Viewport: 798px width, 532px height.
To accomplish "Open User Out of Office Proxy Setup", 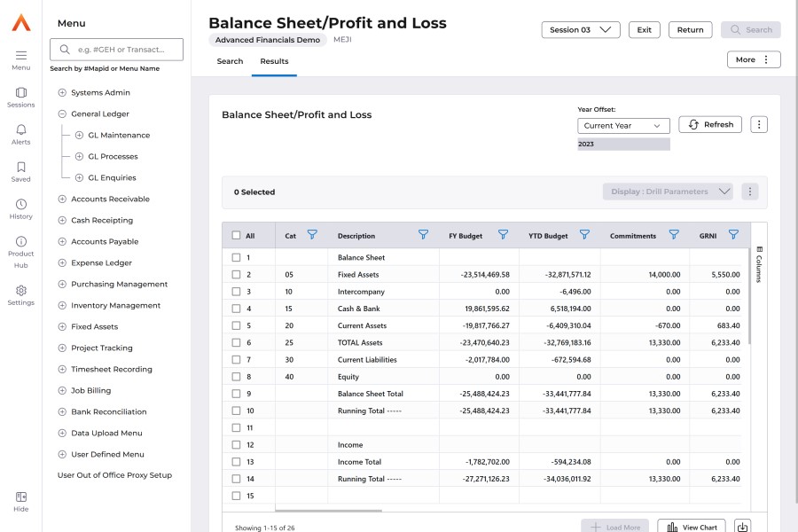I will pyautogui.click(x=114, y=475).
